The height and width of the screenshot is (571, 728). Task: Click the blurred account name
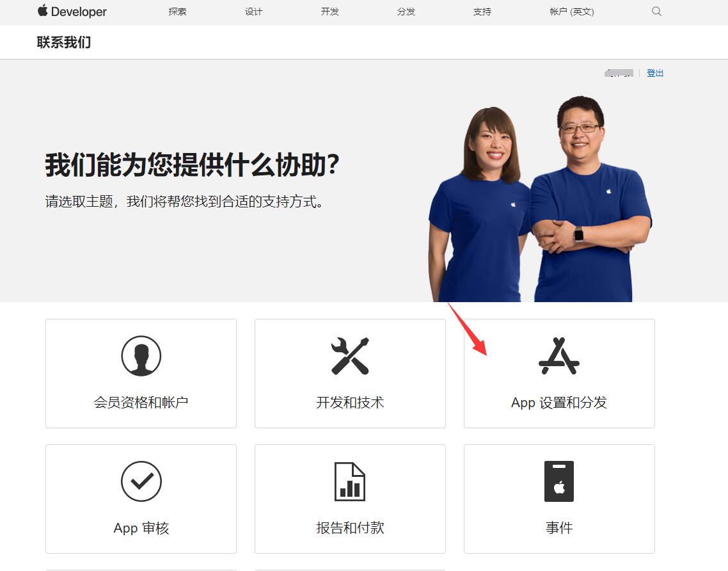click(x=619, y=73)
